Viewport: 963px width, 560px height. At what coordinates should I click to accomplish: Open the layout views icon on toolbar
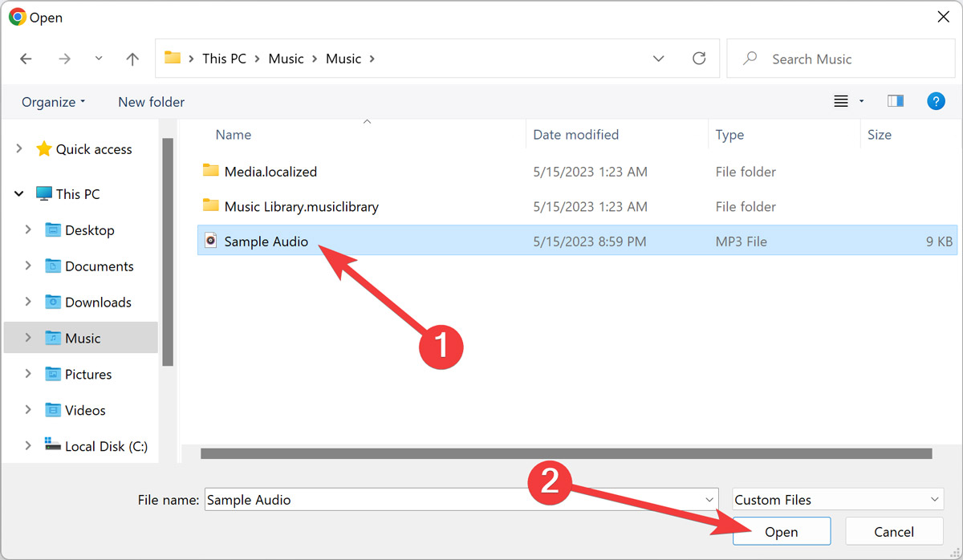841,101
